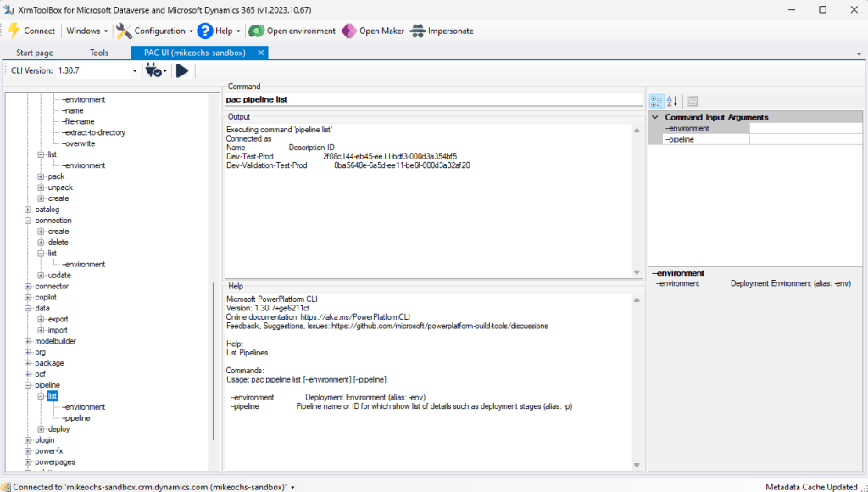
Task: Select the --file-name tree item
Action: (x=78, y=121)
